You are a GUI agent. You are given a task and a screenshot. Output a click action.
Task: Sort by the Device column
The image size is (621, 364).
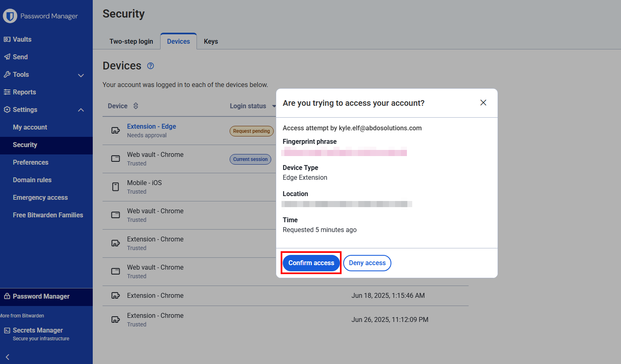pyautogui.click(x=123, y=106)
